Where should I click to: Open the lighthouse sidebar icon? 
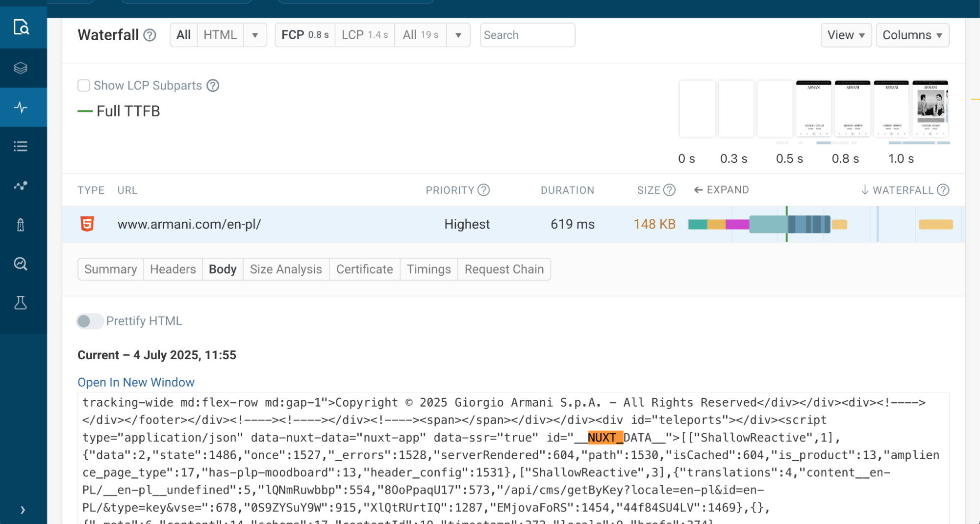pyautogui.click(x=21, y=225)
